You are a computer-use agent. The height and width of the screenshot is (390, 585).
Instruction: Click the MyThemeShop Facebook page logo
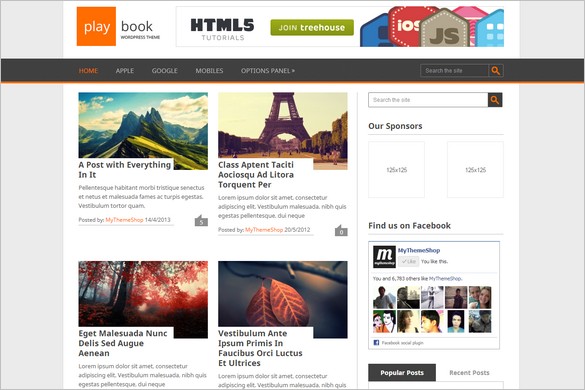pos(384,256)
